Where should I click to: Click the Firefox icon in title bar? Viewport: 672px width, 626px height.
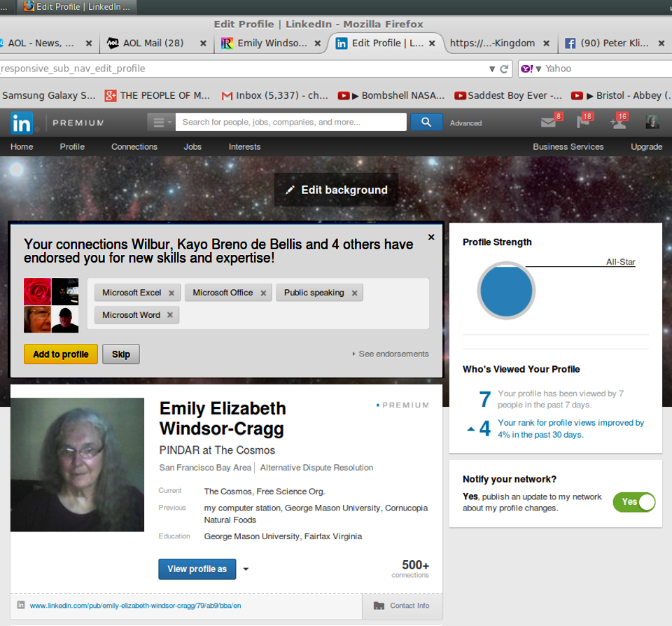point(29,6)
